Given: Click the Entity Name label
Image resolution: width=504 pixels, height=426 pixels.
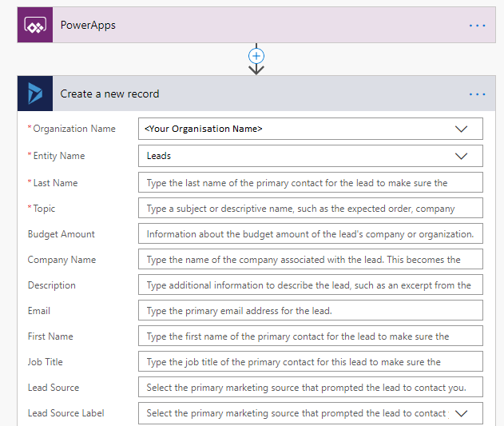Looking at the screenshot, I should tap(59, 156).
